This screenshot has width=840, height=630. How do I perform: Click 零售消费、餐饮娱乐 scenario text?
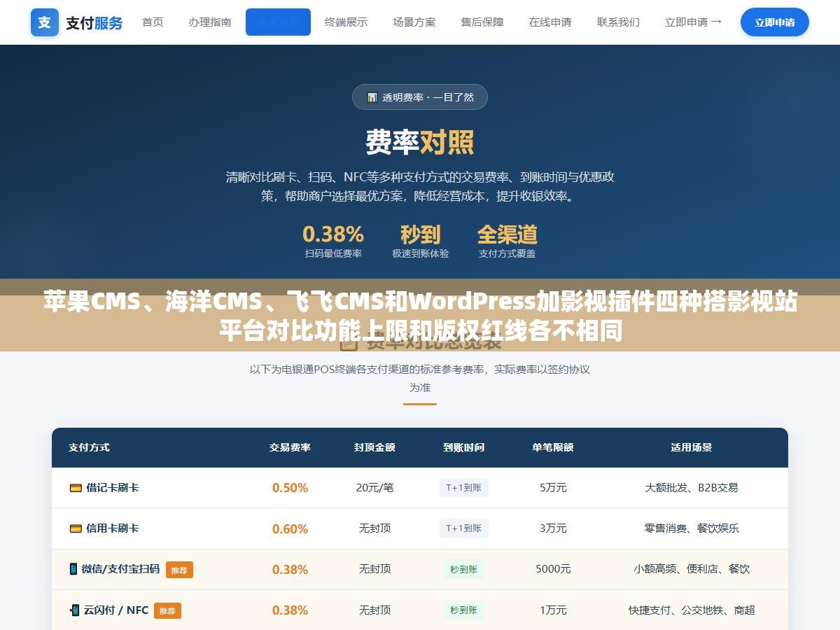tap(692, 528)
